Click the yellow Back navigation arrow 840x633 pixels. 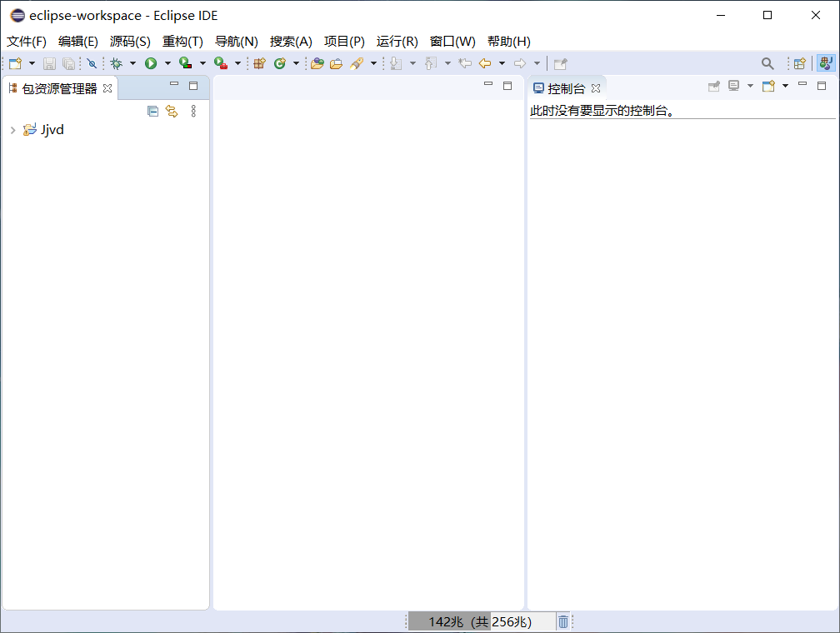484,63
